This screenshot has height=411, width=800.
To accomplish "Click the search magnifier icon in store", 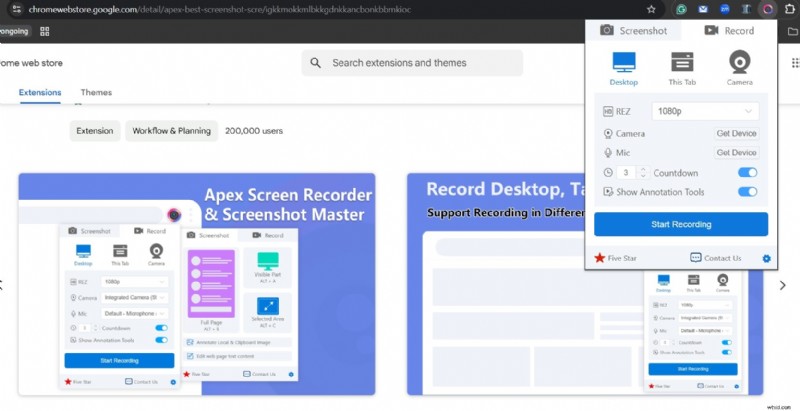I will (316, 63).
